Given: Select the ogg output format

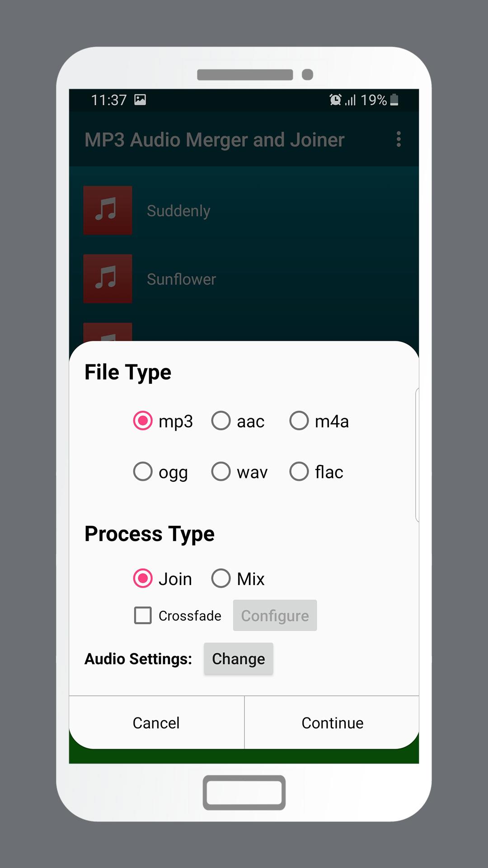Looking at the screenshot, I should pos(143,472).
